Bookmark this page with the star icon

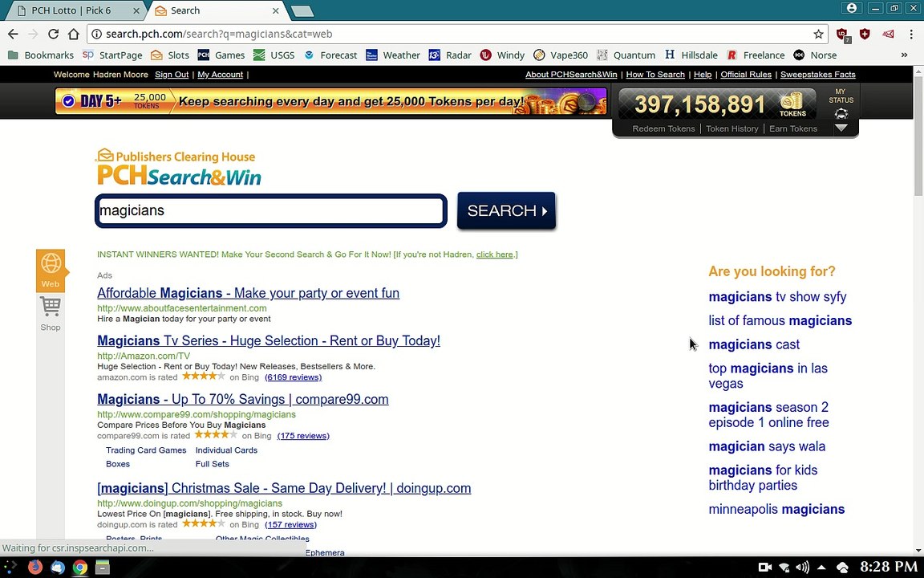(818, 34)
